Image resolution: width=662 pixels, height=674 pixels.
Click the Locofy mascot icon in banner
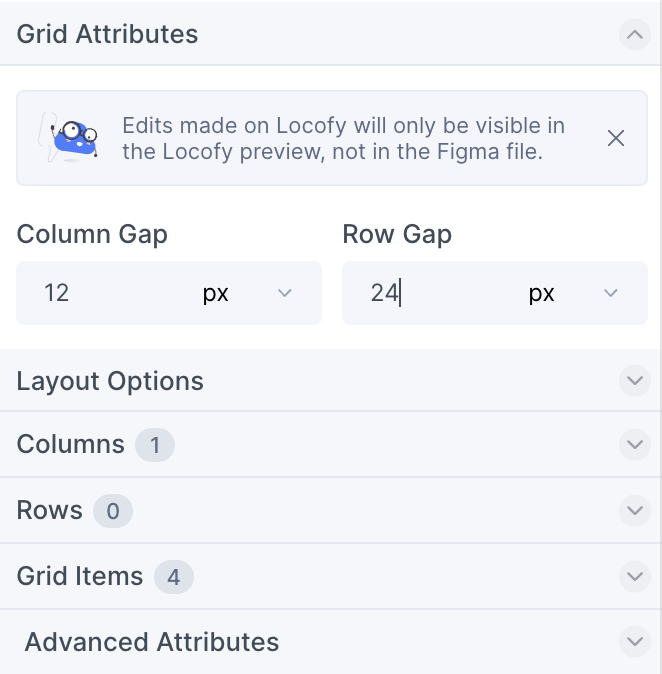tap(69, 138)
